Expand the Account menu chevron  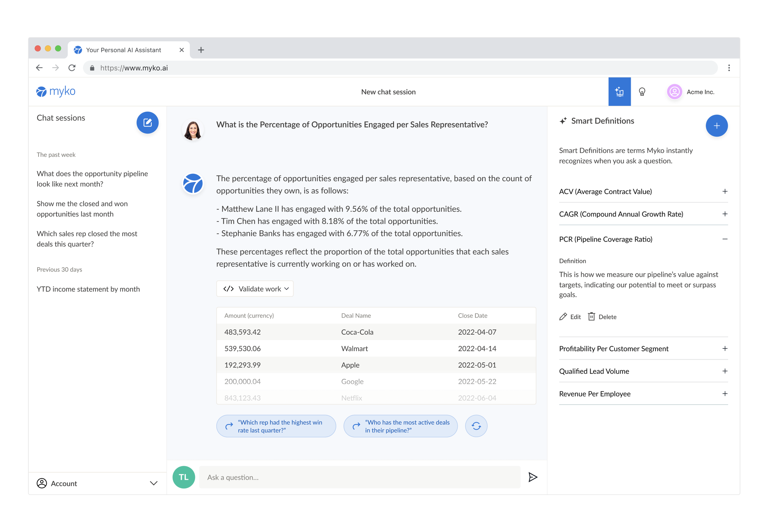click(154, 483)
